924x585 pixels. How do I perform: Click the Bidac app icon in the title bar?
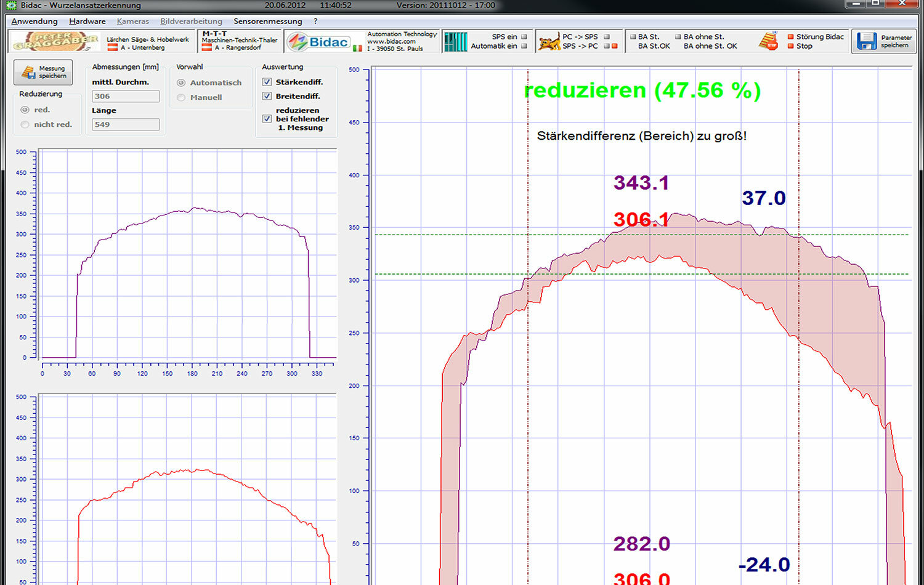[x=10, y=5]
